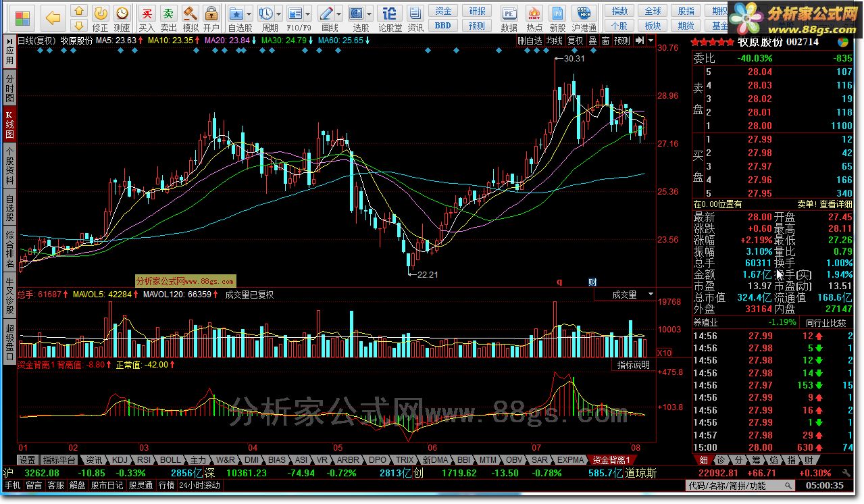The width and height of the screenshot is (864, 504).
Task: Expand the 选股 dropdown arrow
Action: [x=369, y=14]
